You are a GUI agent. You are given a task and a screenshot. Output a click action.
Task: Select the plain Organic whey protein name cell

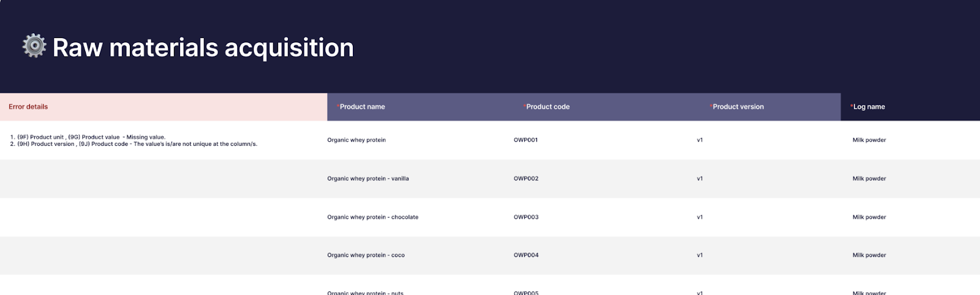pyautogui.click(x=356, y=140)
